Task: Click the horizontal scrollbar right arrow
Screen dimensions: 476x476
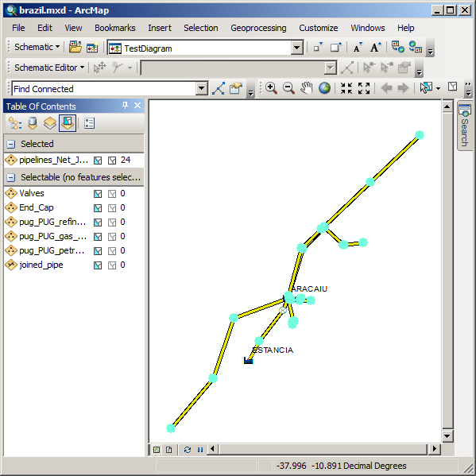Action: pos(435,449)
